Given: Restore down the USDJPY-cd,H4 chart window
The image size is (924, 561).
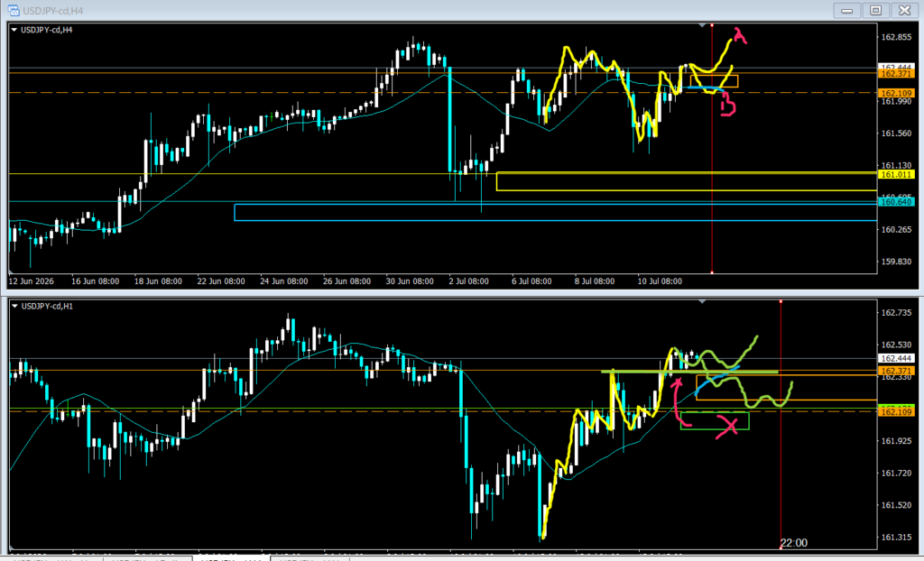Looking at the screenshot, I should (x=875, y=10).
